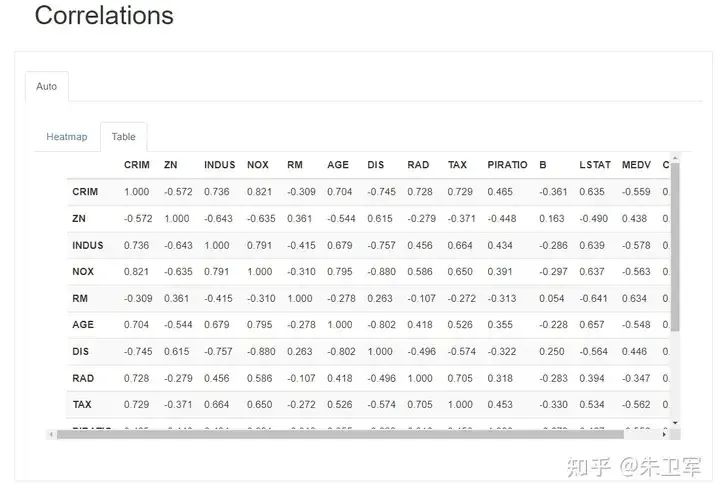Click 0.250 in the DIS row
The height and width of the screenshot is (497, 720).
click(551, 351)
